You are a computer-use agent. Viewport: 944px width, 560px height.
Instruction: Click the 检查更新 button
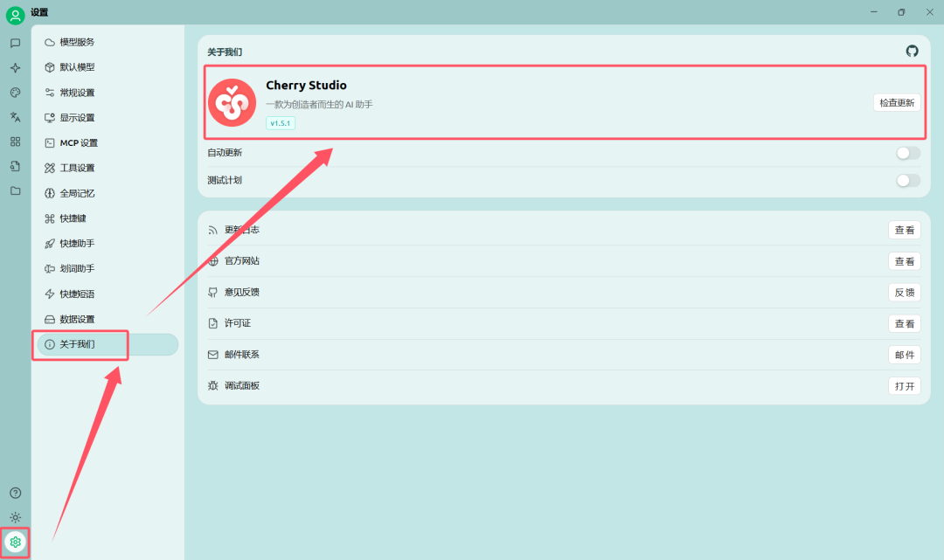[897, 103]
